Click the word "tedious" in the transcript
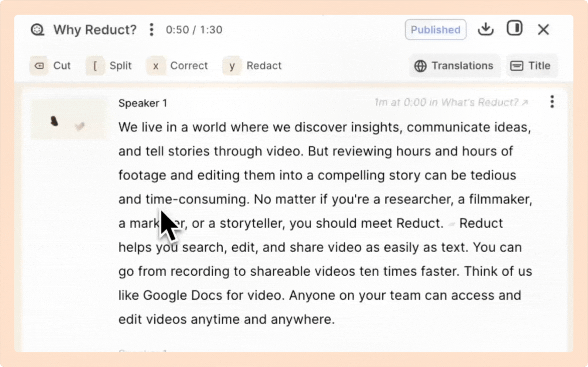This screenshot has width=588, height=367. (x=494, y=175)
